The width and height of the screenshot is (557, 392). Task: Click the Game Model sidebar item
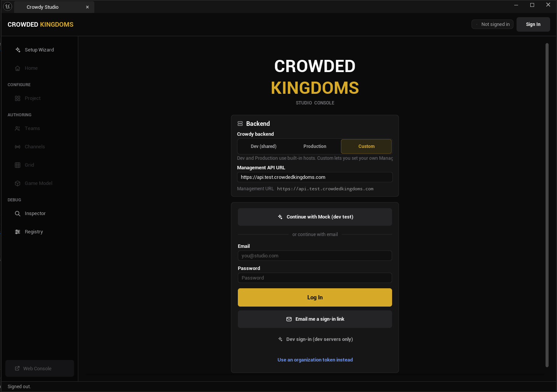(40, 183)
